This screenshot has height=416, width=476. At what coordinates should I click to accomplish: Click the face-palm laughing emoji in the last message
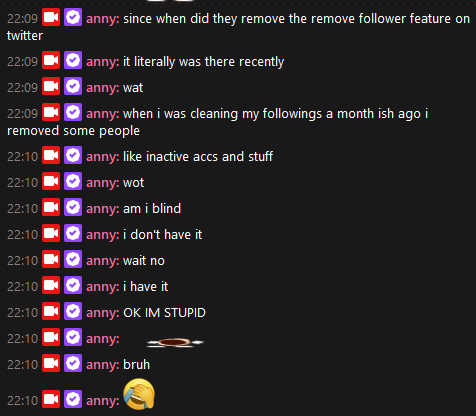point(139,394)
